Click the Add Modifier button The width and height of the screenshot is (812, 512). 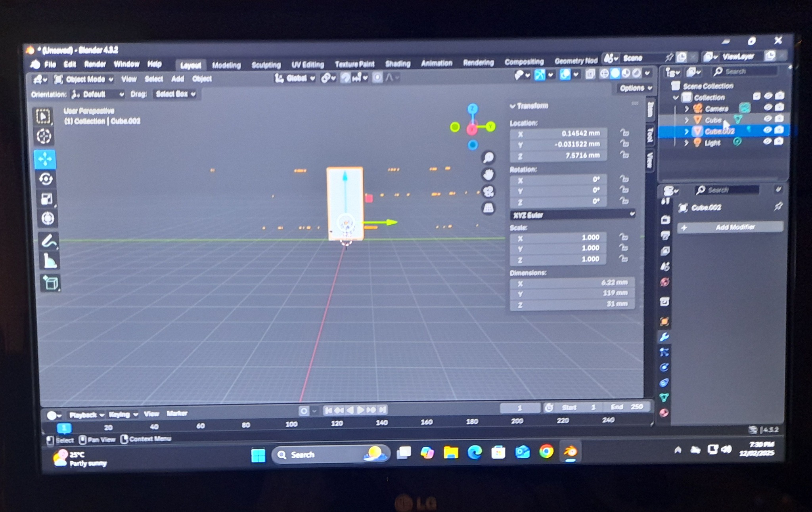pos(730,227)
